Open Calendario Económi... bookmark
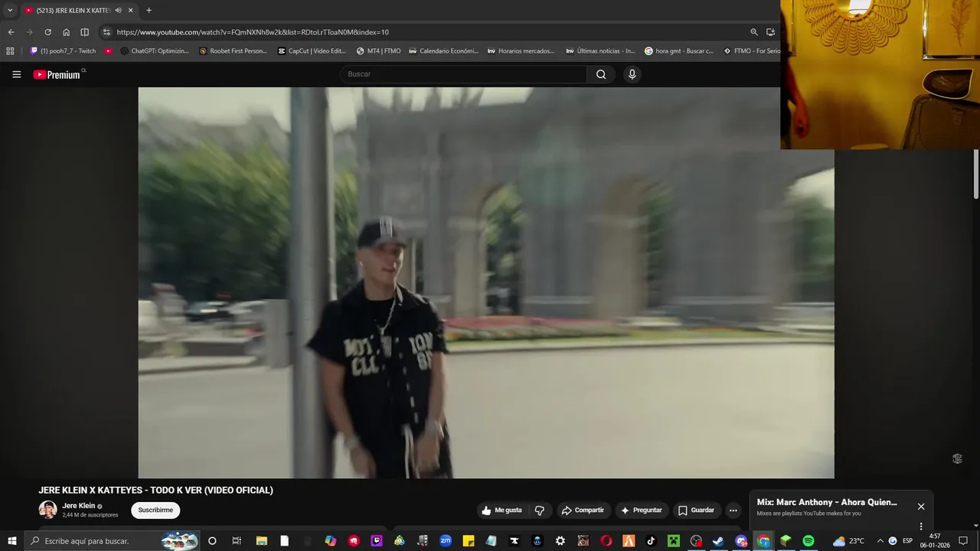This screenshot has height=551, width=980. click(443, 51)
